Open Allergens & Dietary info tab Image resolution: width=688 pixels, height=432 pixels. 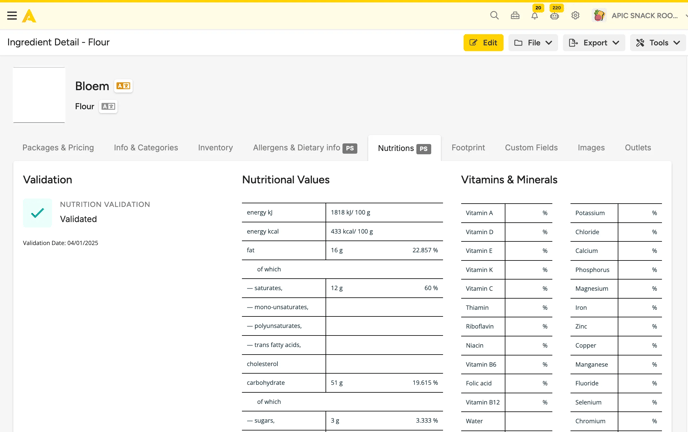tap(304, 148)
